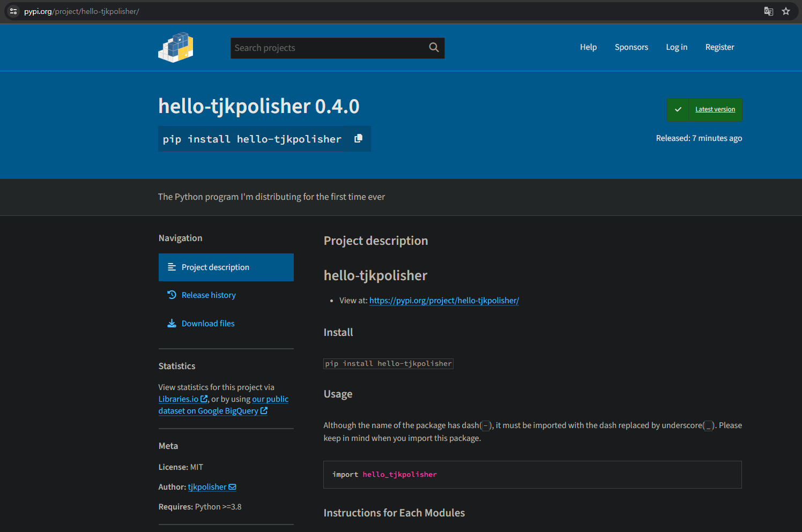Image resolution: width=802 pixels, height=532 pixels.
Task: Click the translate icon in the address bar
Action: coord(768,11)
